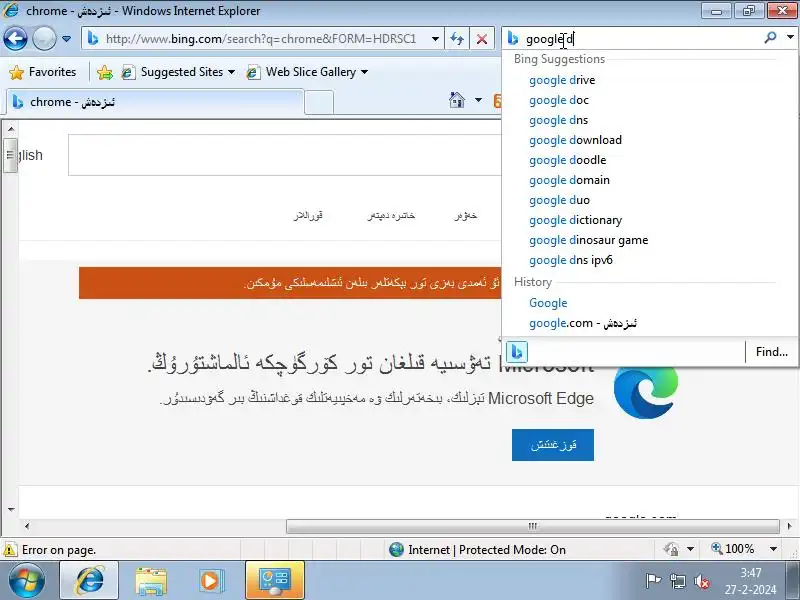Click the 'Error on page' warning icon
The image size is (800, 600).
(10, 550)
